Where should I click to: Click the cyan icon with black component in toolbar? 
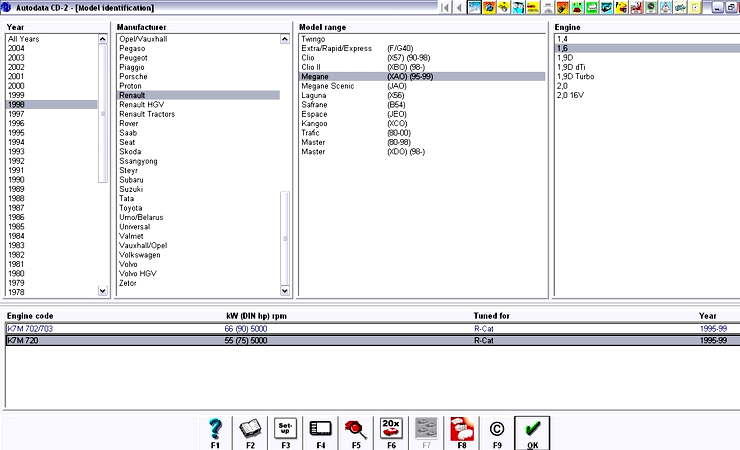pos(606,8)
